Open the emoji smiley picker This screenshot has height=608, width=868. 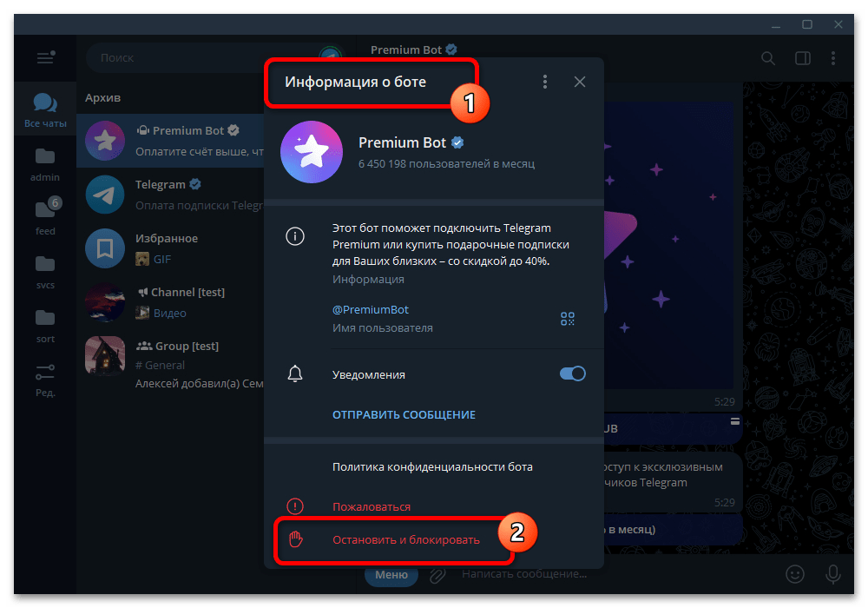(795, 574)
